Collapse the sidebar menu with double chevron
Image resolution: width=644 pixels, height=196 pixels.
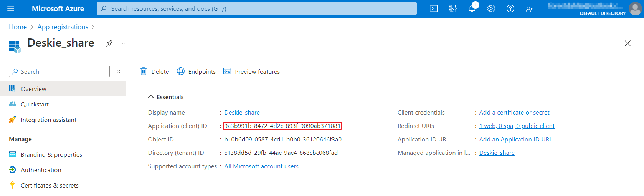click(119, 71)
